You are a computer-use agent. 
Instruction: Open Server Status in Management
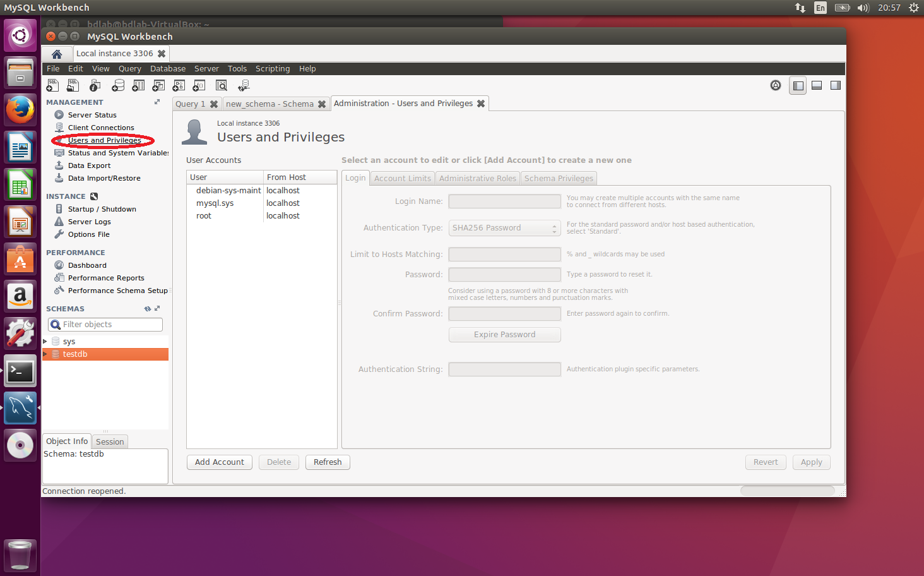point(92,115)
